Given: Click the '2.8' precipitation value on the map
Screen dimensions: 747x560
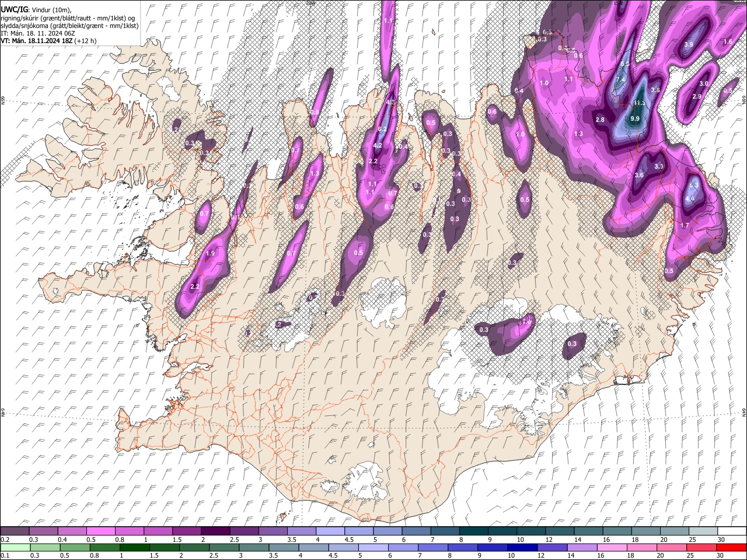Looking at the screenshot, I should [600, 120].
